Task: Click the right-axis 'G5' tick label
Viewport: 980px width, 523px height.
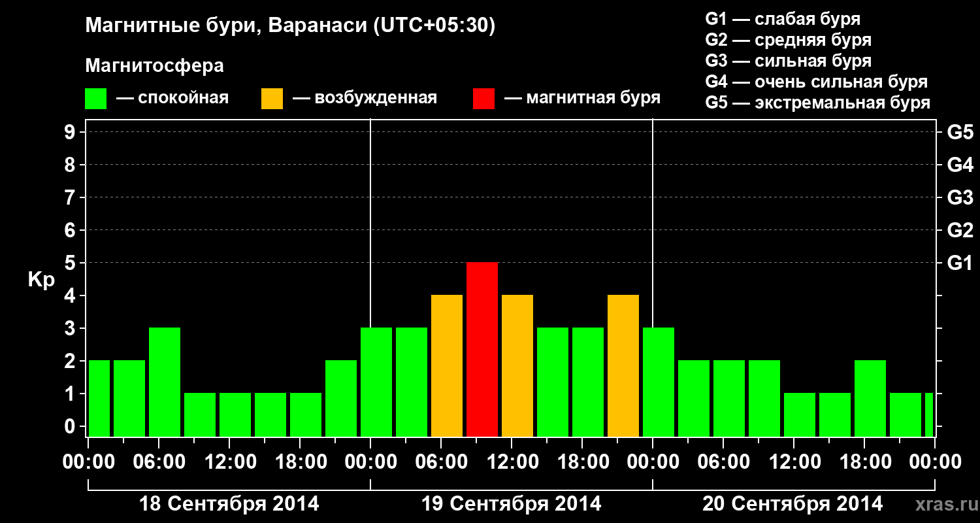Action: (x=960, y=132)
